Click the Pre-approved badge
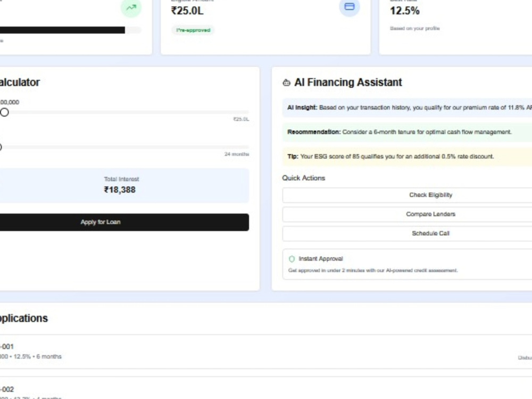Screen dimensions: 532x399 [x=193, y=30]
